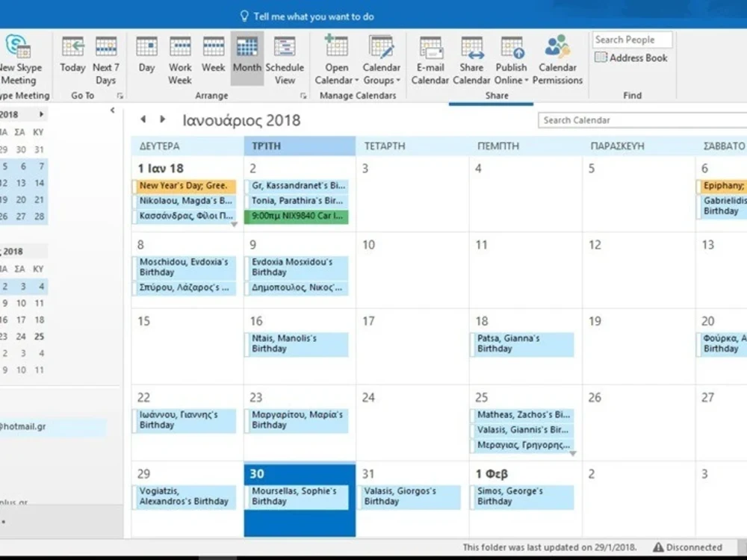This screenshot has height=560, width=747.
Task: Open Schedule View
Action: [x=285, y=60]
